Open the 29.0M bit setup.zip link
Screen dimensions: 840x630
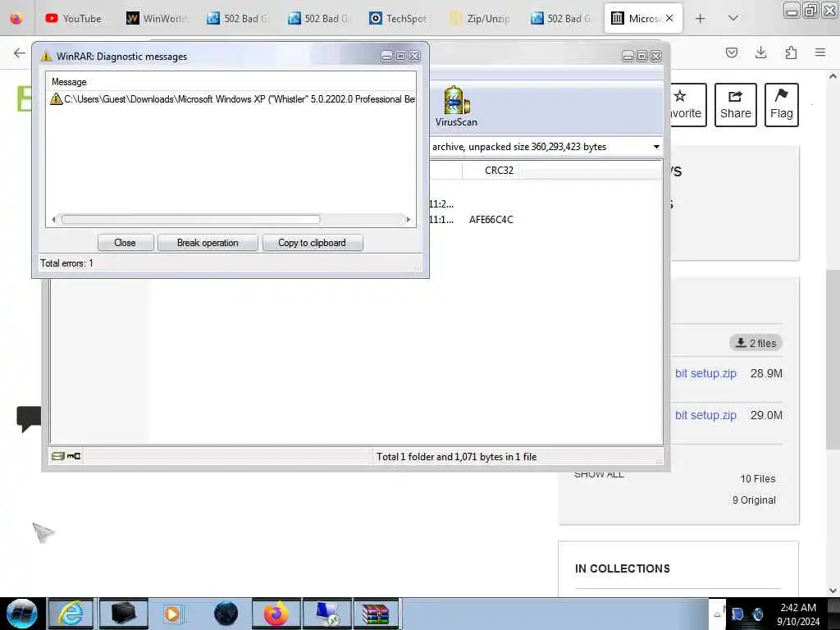point(705,415)
